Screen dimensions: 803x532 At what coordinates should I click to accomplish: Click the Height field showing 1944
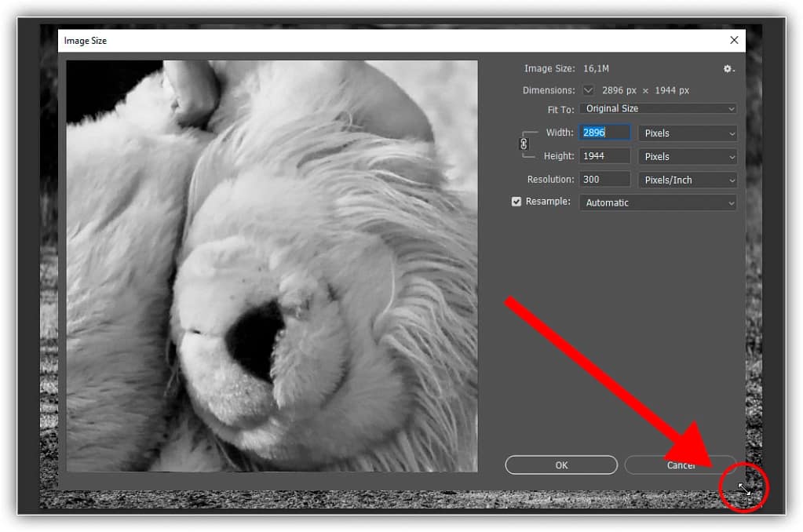(x=603, y=155)
